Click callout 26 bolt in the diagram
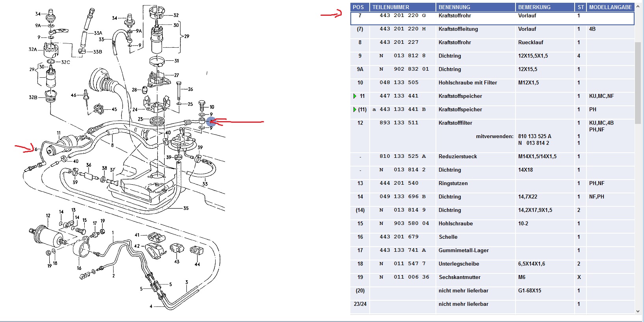The image size is (644, 322). pos(190,89)
